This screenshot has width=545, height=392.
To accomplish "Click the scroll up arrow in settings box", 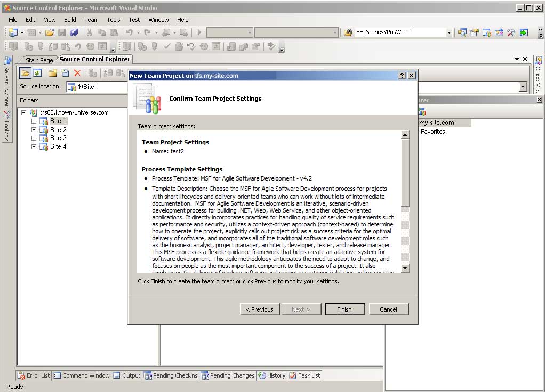I will click(405, 135).
